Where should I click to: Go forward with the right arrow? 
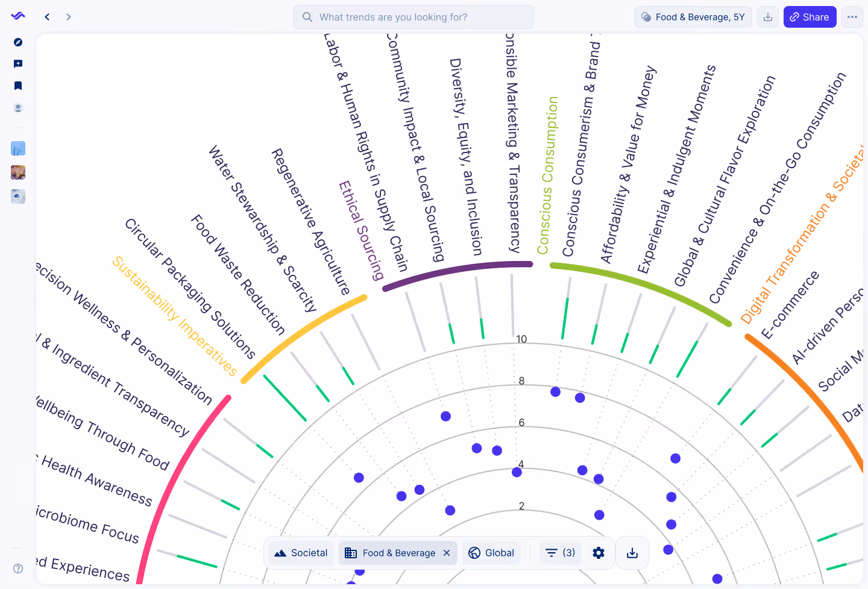[69, 17]
